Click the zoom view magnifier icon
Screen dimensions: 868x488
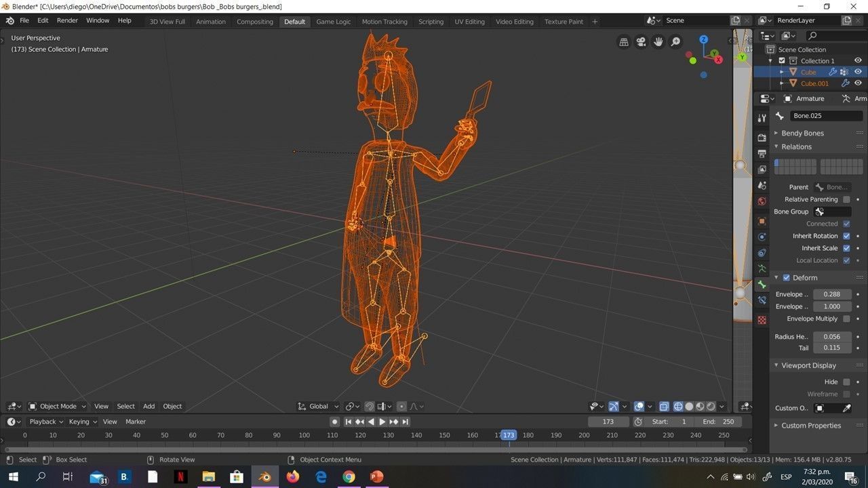click(x=676, y=42)
